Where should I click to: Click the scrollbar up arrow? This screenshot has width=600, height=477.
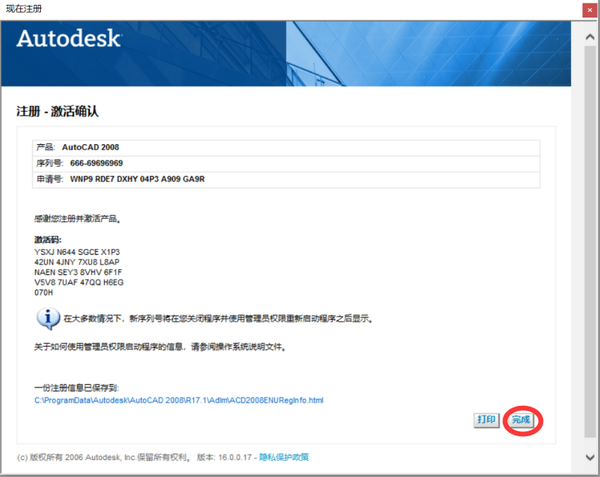[590, 37]
